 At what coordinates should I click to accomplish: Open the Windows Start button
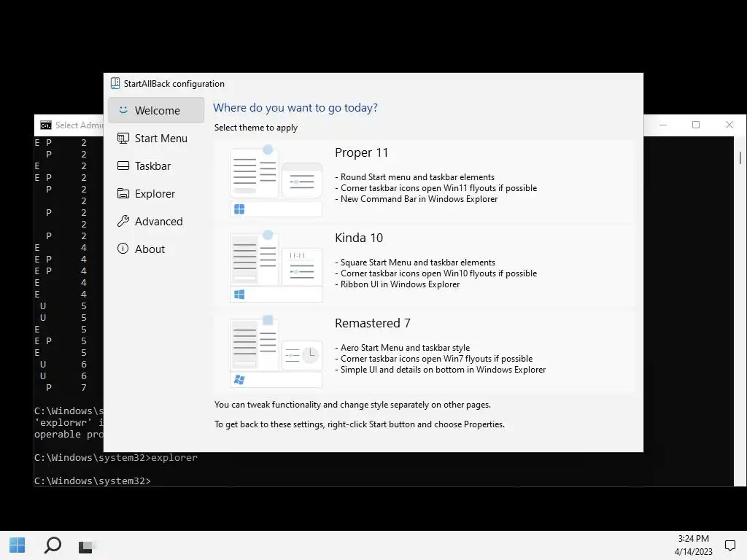(18, 545)
